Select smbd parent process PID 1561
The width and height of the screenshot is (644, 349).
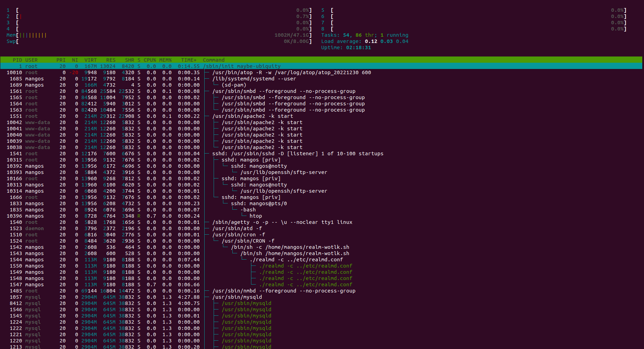[x=321, y=91]
